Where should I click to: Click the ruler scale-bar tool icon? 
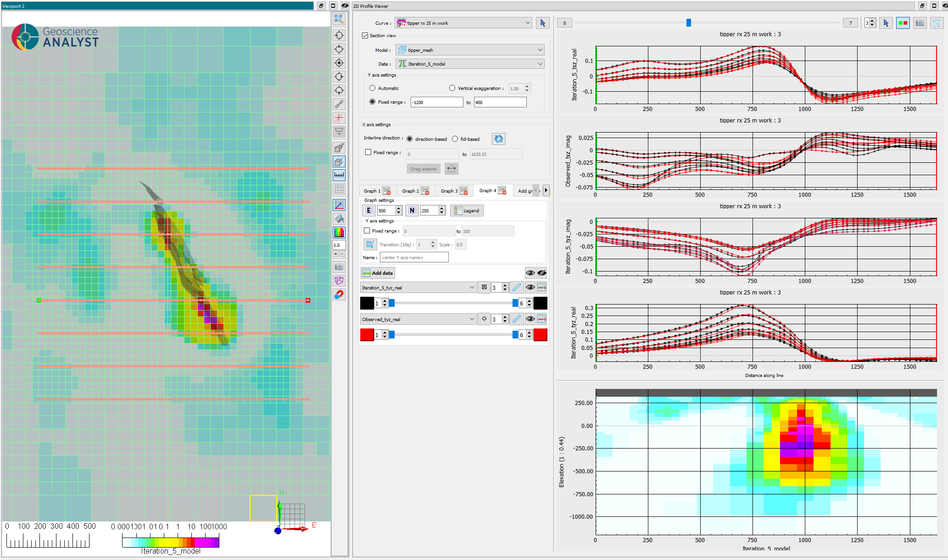tap(339, 175)
